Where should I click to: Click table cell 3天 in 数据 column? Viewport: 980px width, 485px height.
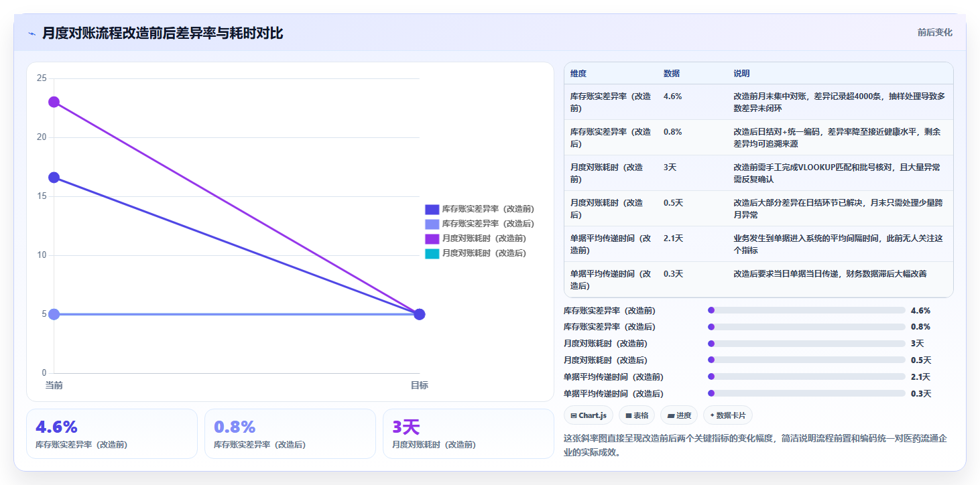[x=670, y=167]
